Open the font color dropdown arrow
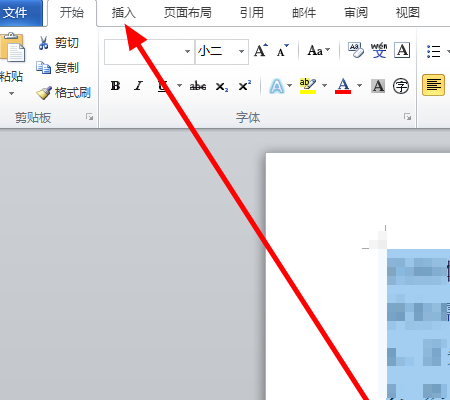 click(359, 86)
